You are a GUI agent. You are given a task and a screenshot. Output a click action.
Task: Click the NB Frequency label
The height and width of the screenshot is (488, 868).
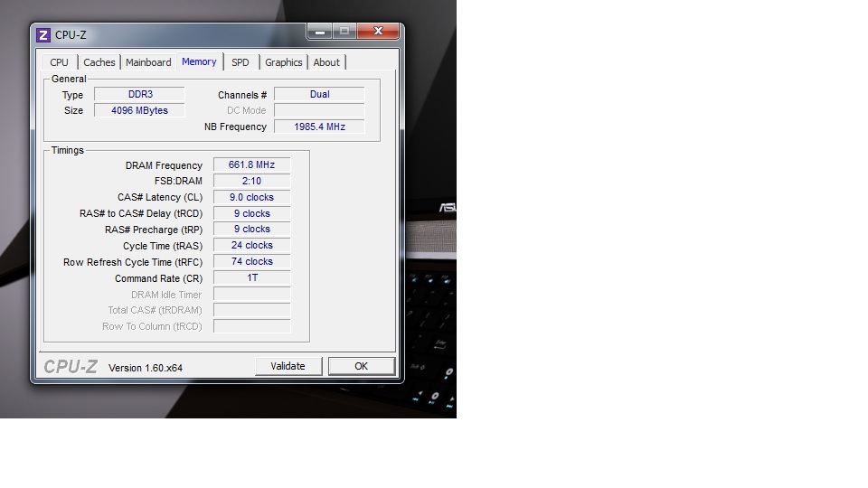coord(235,127)
